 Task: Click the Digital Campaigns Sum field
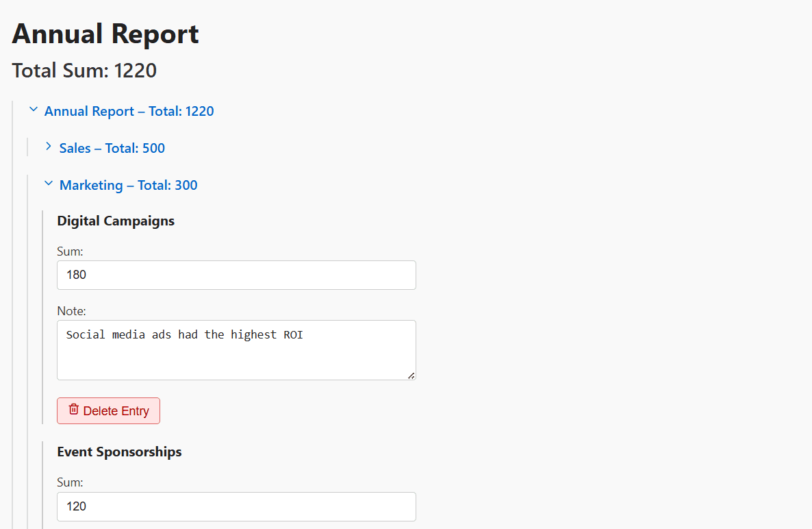point(236,275)
